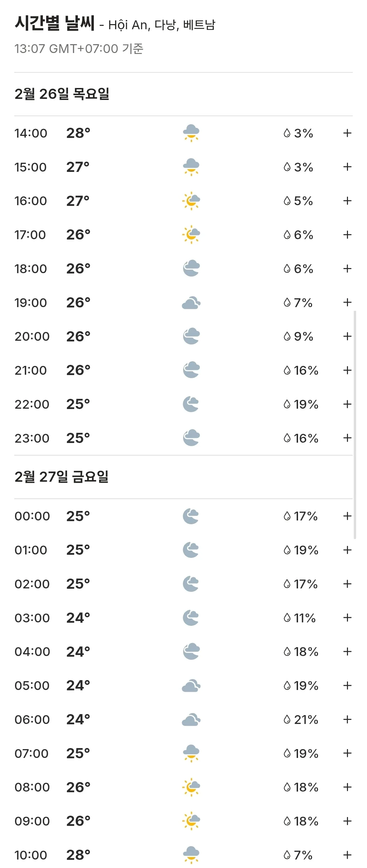Click the 22:00 partly cloudy night icon
The image size is (367, 868).
(191, 404)
